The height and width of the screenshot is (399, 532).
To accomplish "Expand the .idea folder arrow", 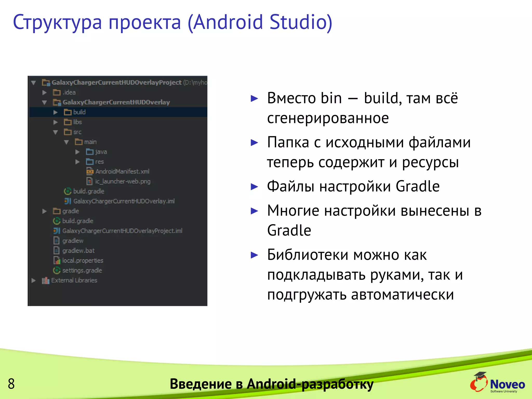I will pyautogui.click(x=44, y=92).
